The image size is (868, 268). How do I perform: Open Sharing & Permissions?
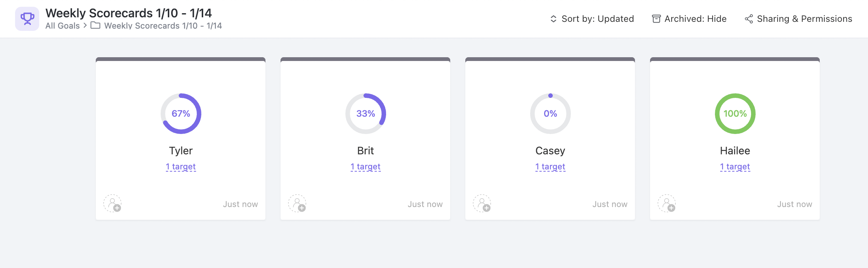[x=804, y=19]
